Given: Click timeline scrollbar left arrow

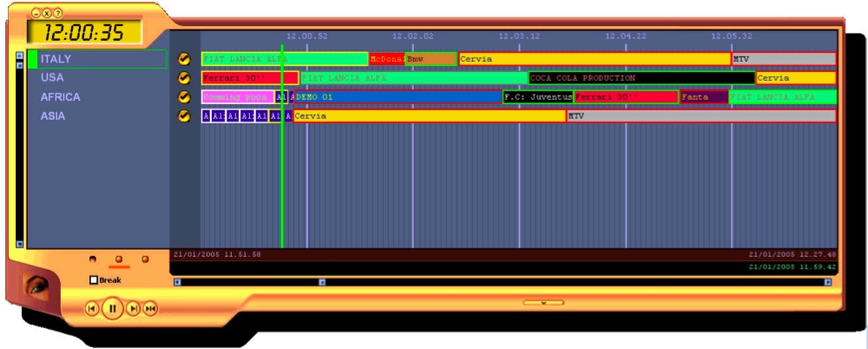Looking at the screenshot, I should [177, 282].
